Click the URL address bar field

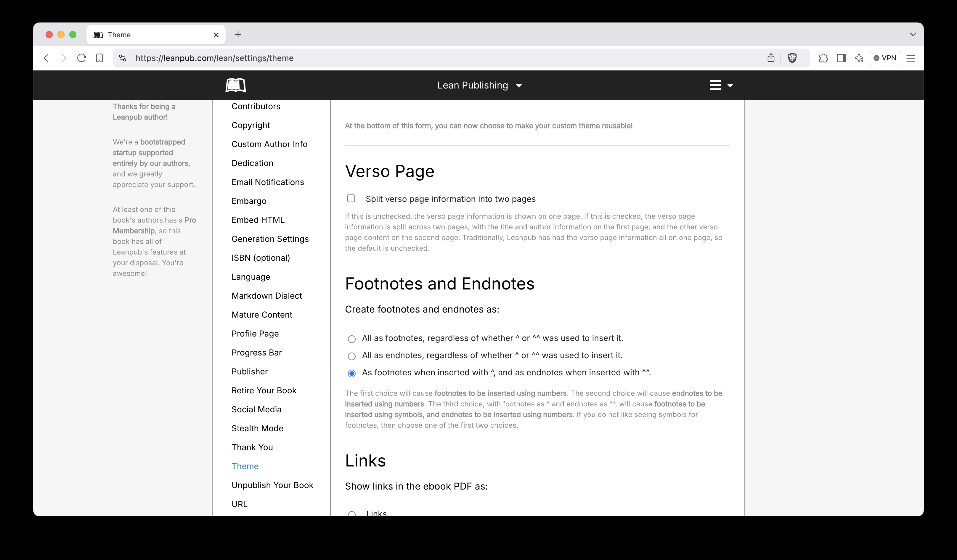click(418, 58)
